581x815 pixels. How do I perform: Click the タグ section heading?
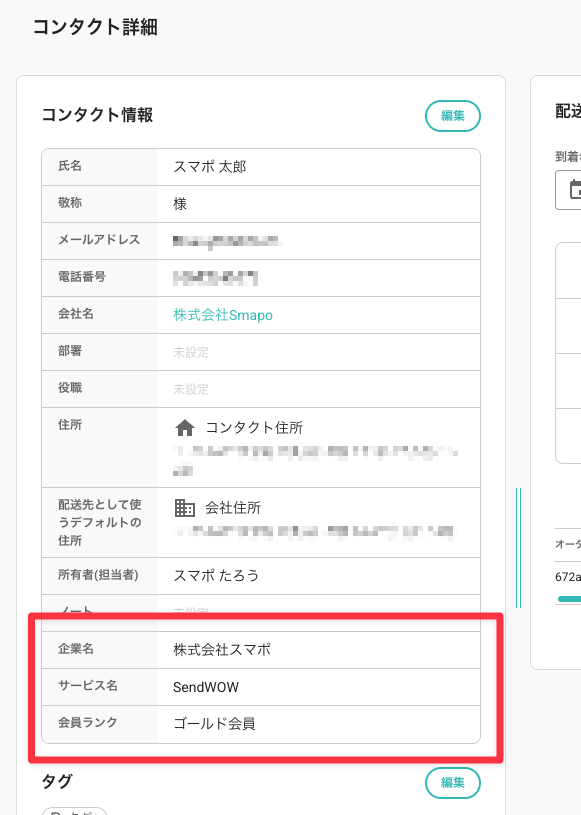coord(57,781)
